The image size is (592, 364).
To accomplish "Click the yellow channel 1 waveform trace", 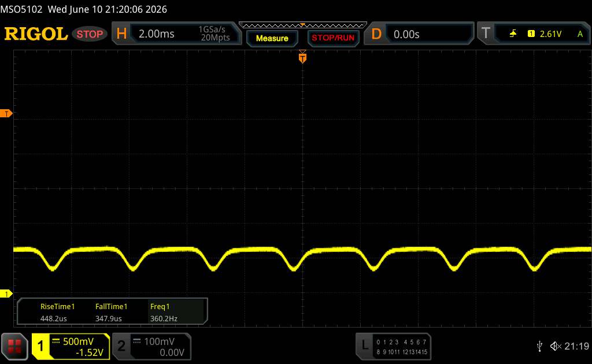I will click(302, 258).
